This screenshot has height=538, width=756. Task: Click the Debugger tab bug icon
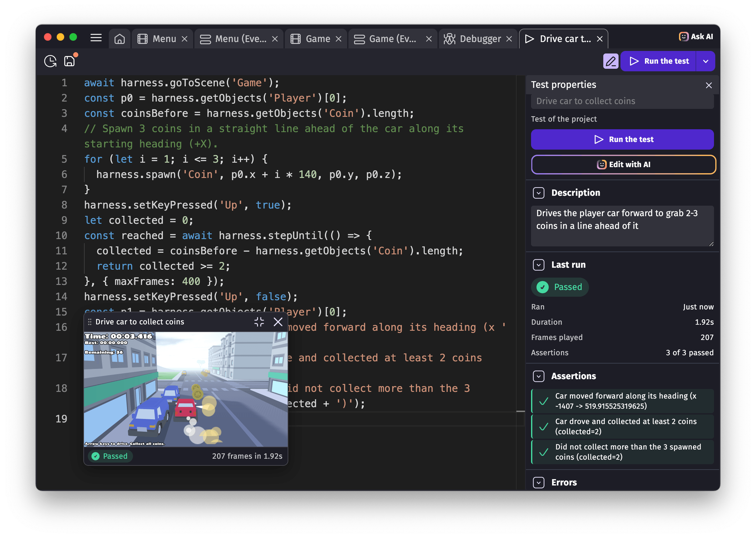tap(449, 39)
